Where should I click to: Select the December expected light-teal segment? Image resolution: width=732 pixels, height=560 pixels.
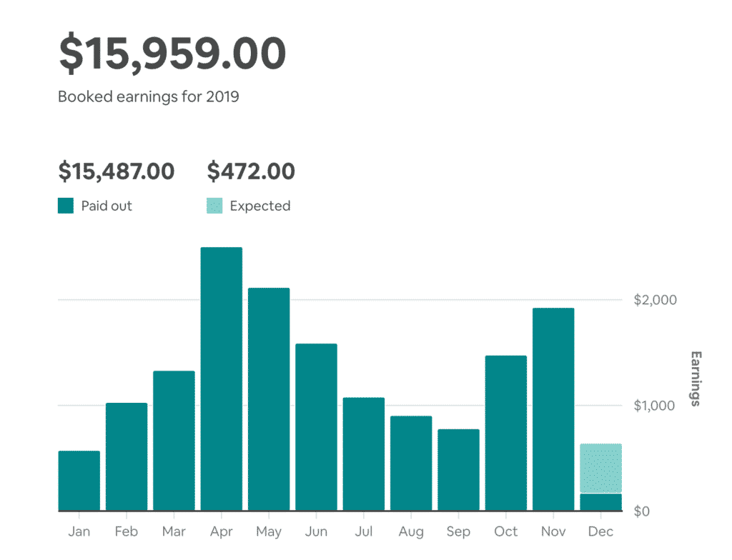(x=600, y=468)
